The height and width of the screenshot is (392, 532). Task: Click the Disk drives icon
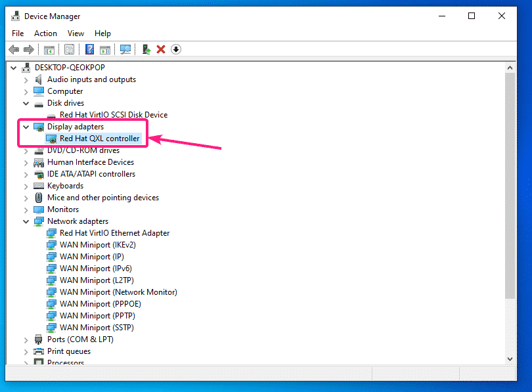tap(39, 104)
